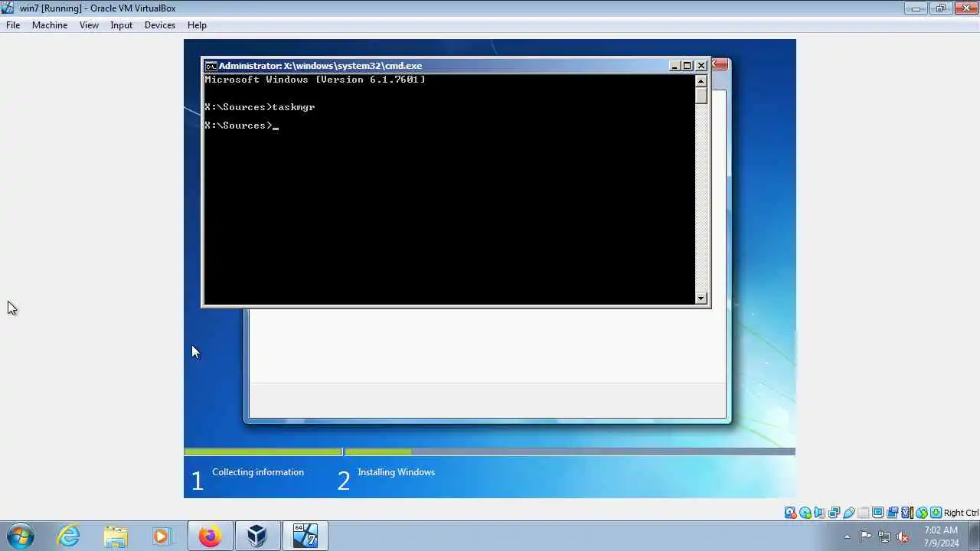Open Windows Media Player from taskbar

(x=162, y=536)
